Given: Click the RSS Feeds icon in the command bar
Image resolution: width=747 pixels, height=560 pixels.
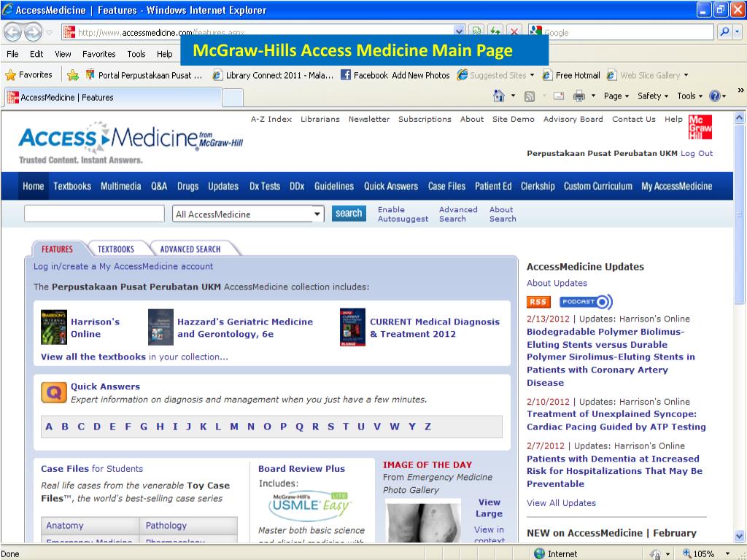Looking at the screenshot, I should (530, 97).
